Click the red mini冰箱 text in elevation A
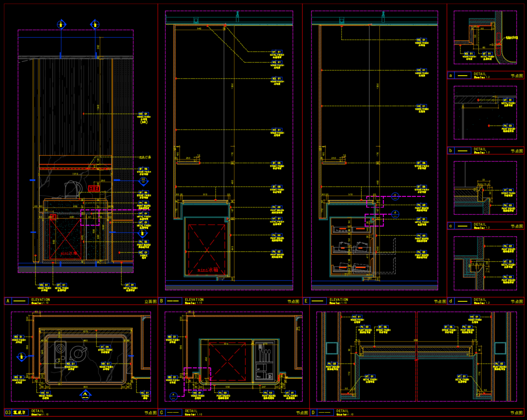 (x=69, y=253)
